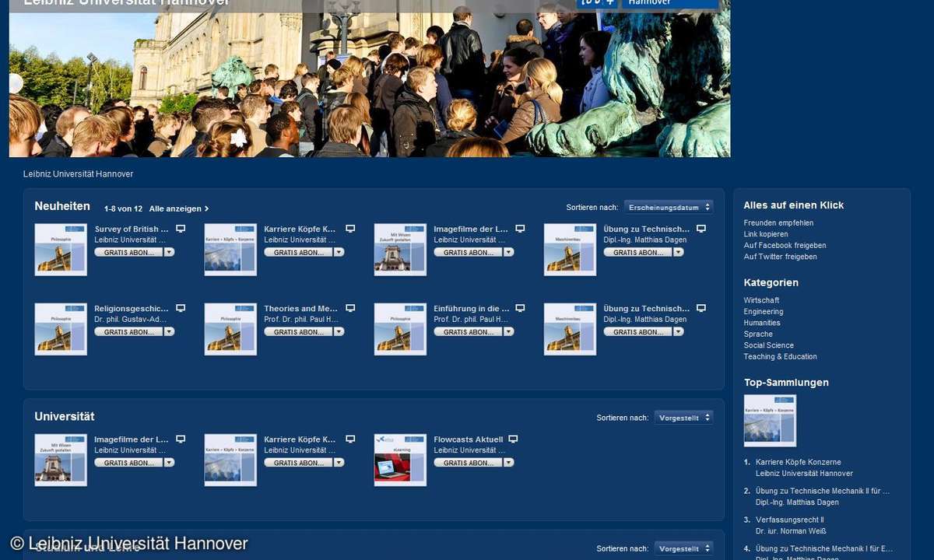Open Theories and Me… cover thumbnail
This screenshot has width=934, height=560.
[x=230, y=329]
